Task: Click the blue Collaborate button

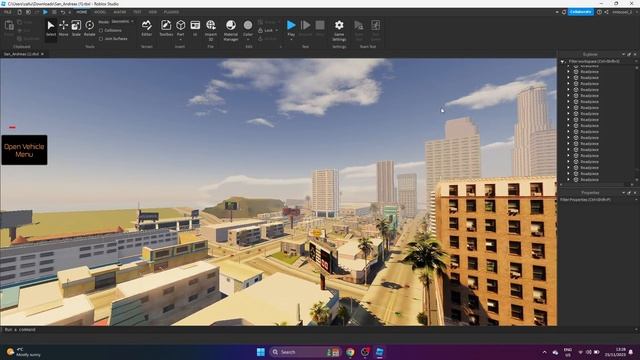Action: click(581, 12)
